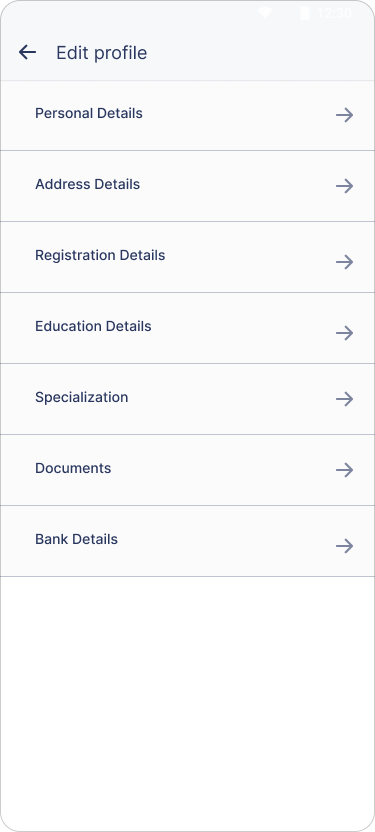Select the Bank Details row

(x=187, y=542)
